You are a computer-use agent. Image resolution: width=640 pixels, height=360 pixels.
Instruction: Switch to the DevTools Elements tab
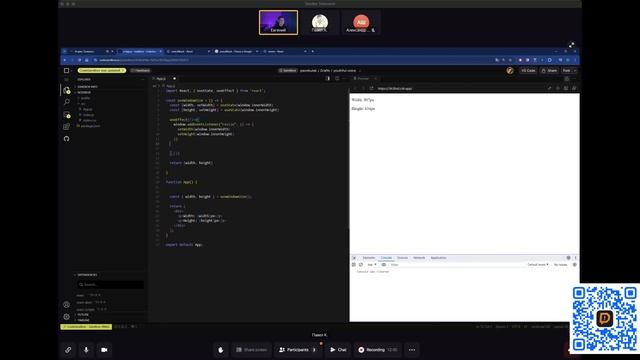pyautogui.click(x=369, y=258)
